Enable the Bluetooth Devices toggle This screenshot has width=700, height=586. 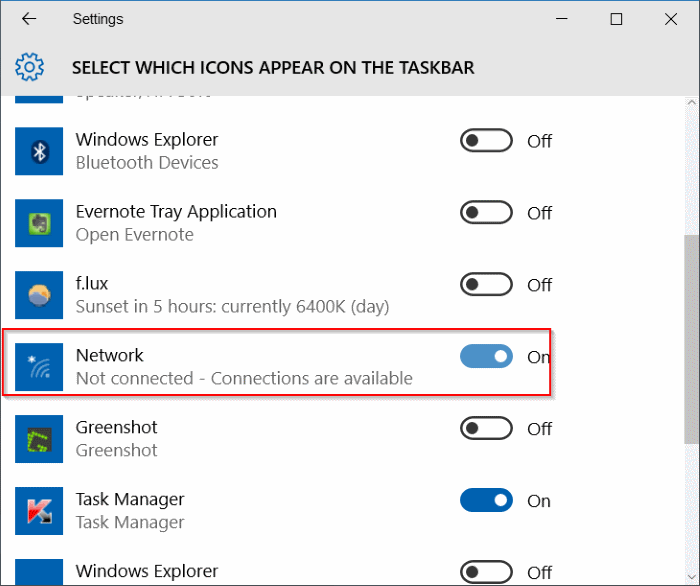[486, 141]
